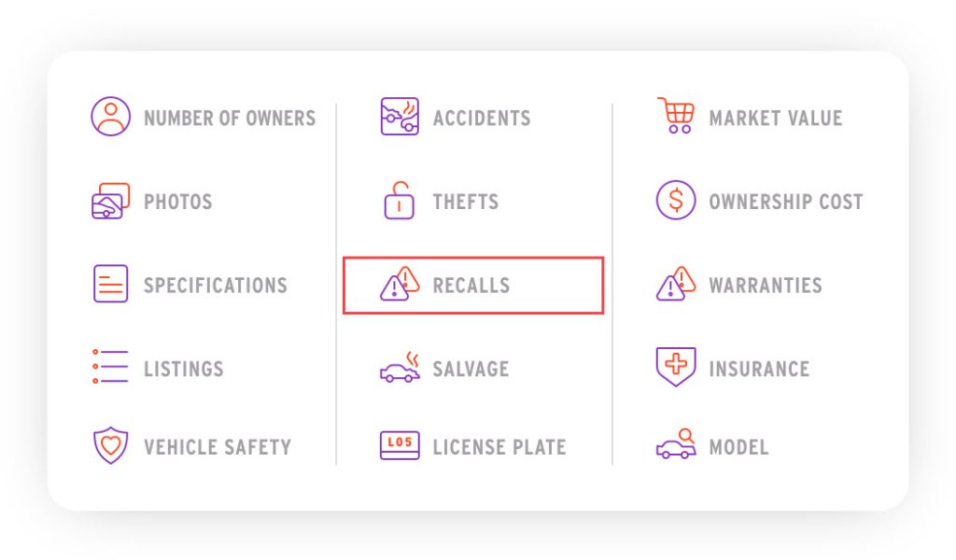Click the Ownership Cost dollar icon
The height and width of the screenshot is (560, 956).
676,200
